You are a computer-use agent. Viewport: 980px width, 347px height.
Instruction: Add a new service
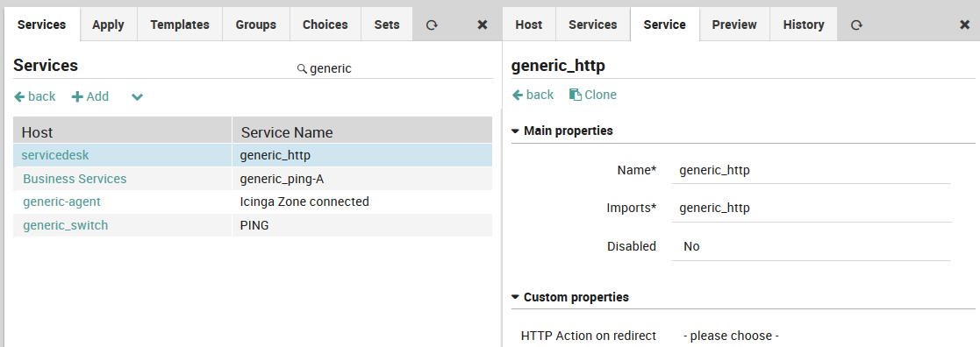click(90, 96)
